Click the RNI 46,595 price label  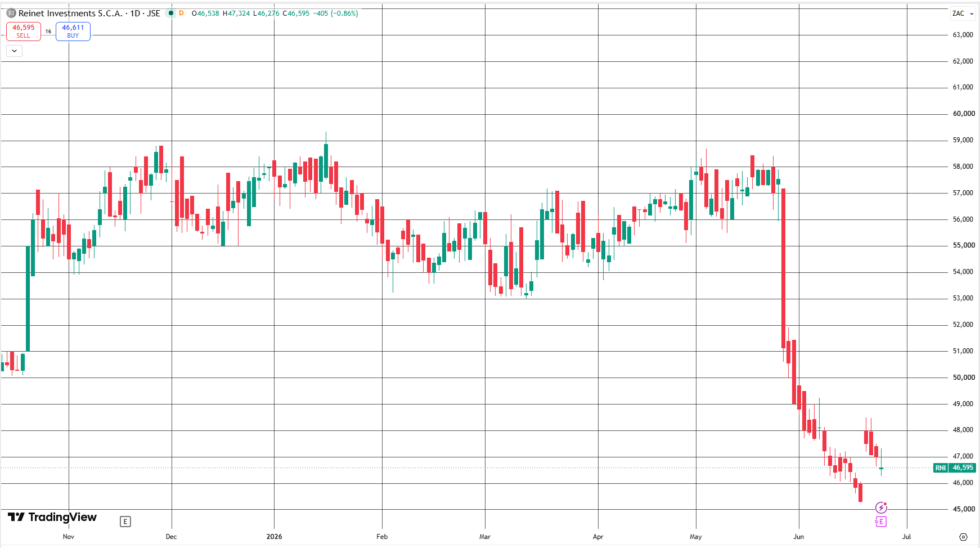(955, 468)
